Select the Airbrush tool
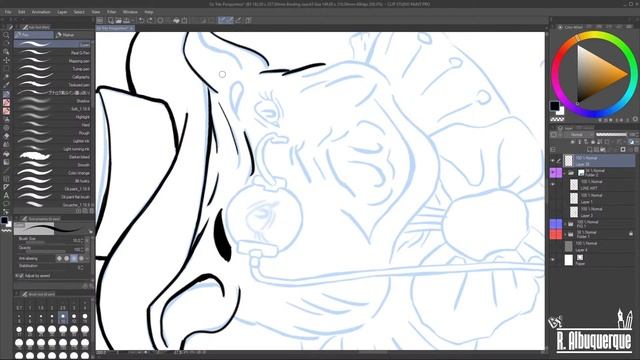This screenshot has width=640, height=360. point(6,120)
